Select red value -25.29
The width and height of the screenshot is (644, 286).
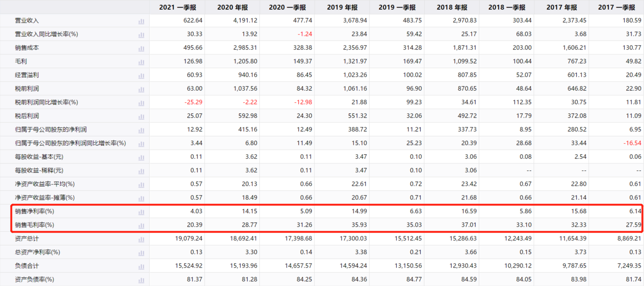192,102
